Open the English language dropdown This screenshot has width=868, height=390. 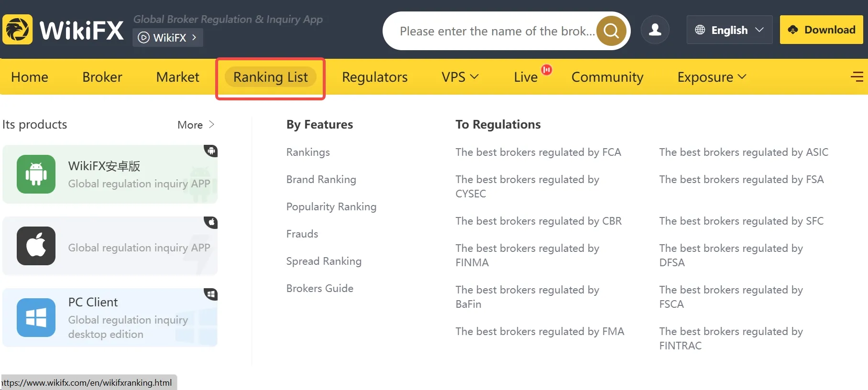[x=729, y=30]
